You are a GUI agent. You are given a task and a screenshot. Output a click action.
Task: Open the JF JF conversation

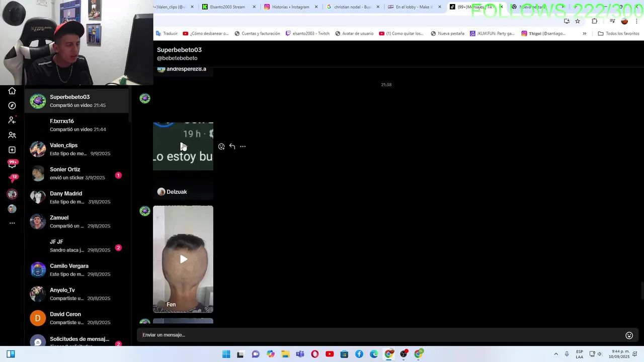[77, 246]
